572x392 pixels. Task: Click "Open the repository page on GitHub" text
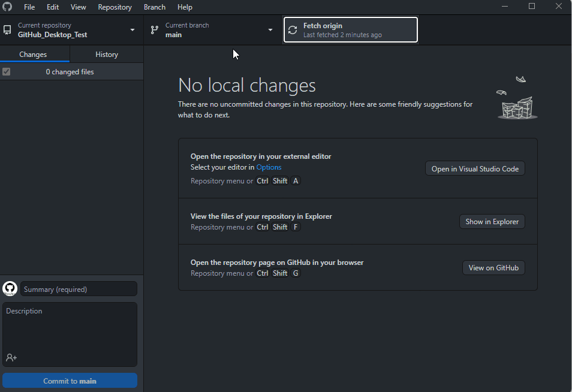point(250,263)
